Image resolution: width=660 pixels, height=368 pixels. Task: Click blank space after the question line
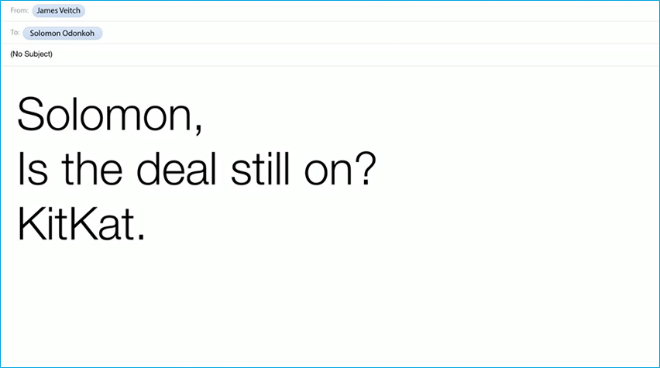(x=518, y=169)
